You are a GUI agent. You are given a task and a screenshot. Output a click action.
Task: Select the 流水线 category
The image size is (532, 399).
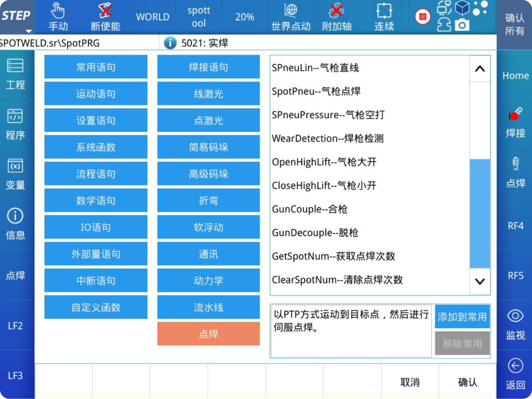[208, 307]
